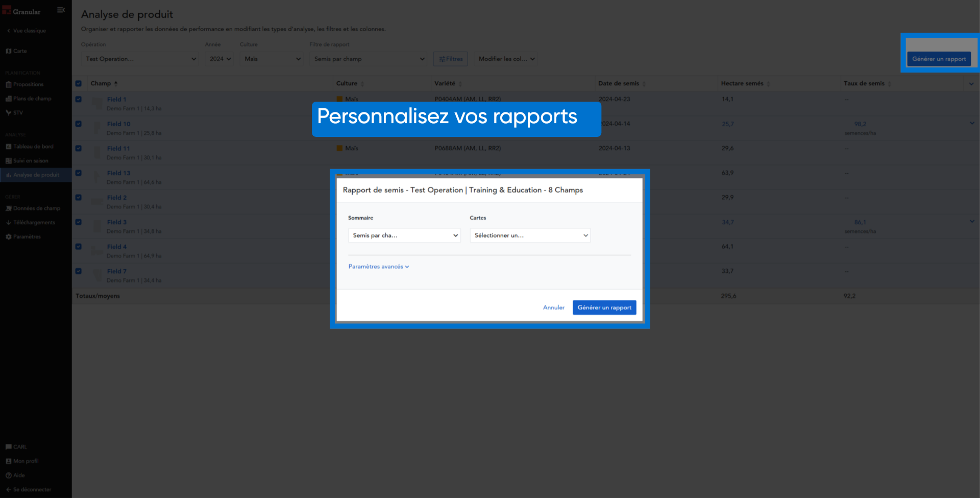Click the Field 11 Maïs orange swatch
The height and width of the screenshot is (498, 980).
pyautogui.click(x=339, y=148)
